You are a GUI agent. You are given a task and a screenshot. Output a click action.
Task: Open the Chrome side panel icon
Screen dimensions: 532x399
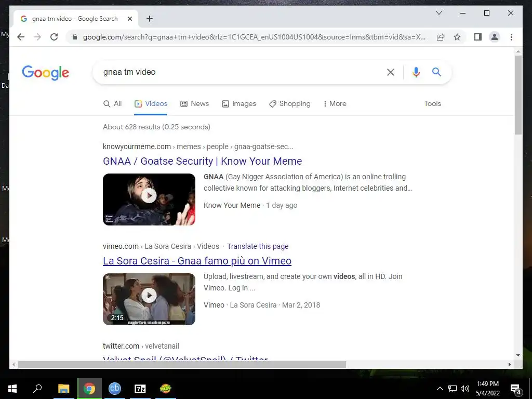[478, 37]
